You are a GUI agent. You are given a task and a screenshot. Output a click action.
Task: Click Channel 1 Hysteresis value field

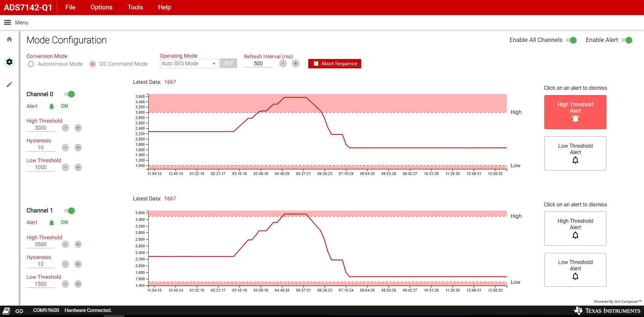click(41, 264)
